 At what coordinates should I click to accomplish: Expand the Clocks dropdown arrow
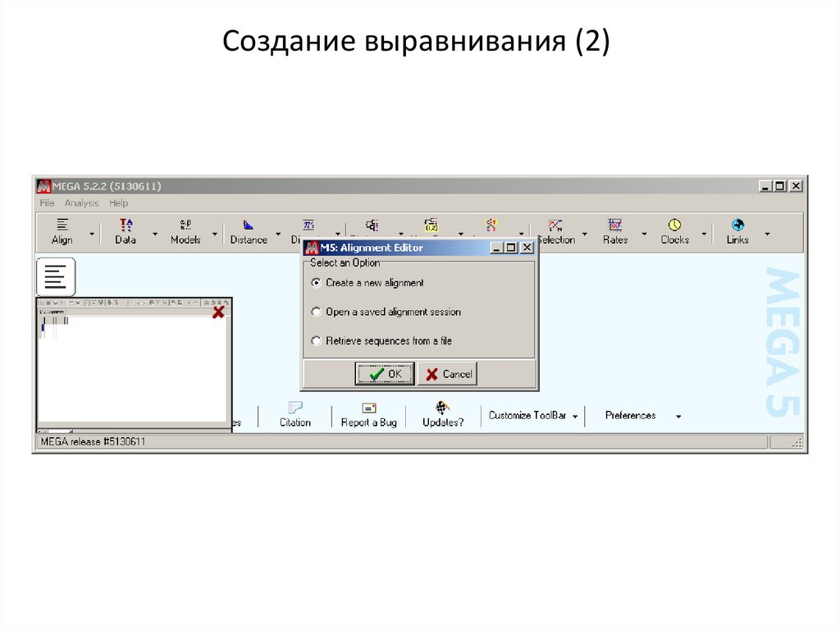pyautogui.click(x=704, y=235)
